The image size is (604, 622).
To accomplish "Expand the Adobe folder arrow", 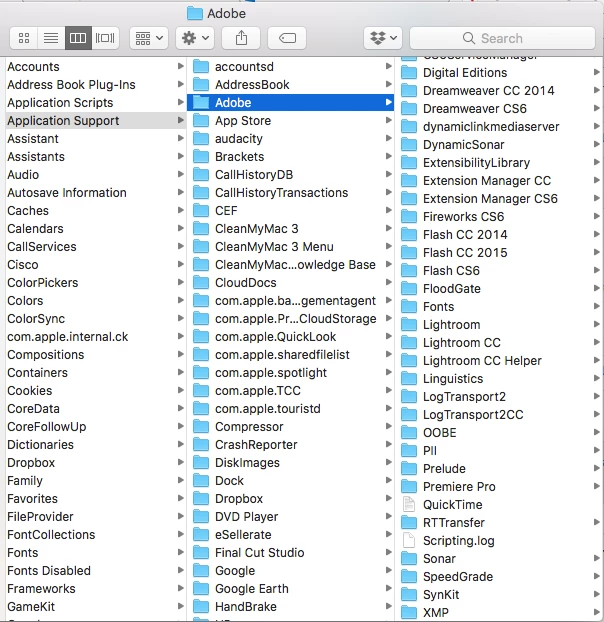I will [x=389, y=102].
